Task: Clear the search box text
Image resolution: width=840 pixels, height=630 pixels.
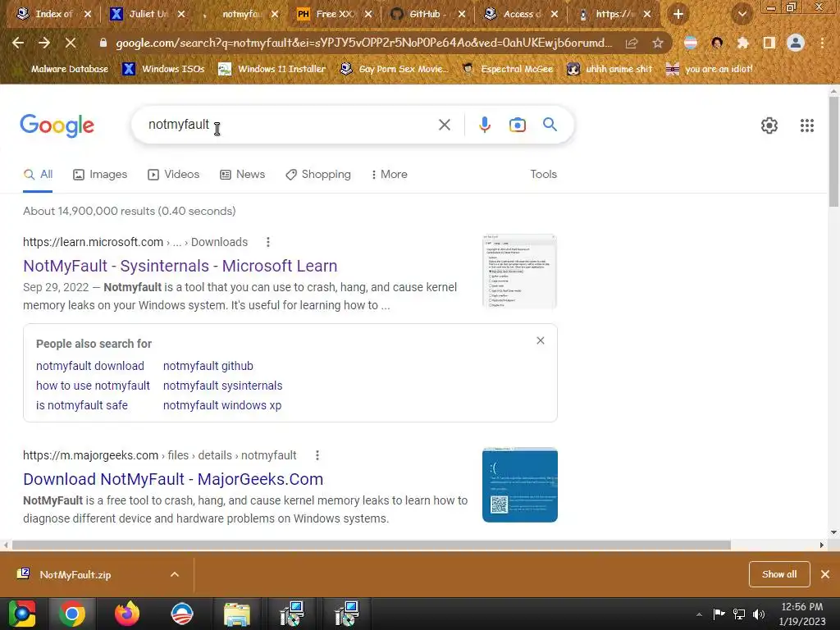Action: point(444,125)
